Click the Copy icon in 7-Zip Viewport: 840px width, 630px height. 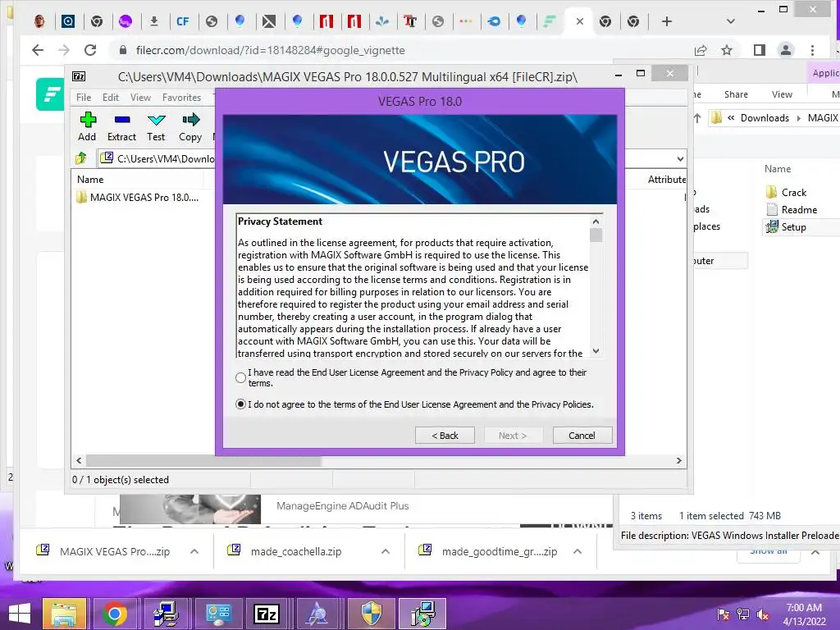click(x=190, y=127)
